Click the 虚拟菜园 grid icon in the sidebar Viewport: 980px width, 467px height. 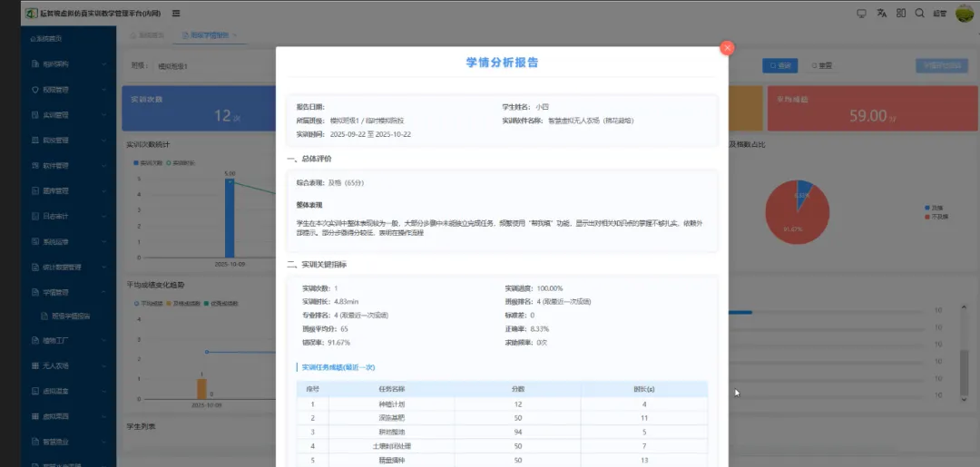point(35,416)
